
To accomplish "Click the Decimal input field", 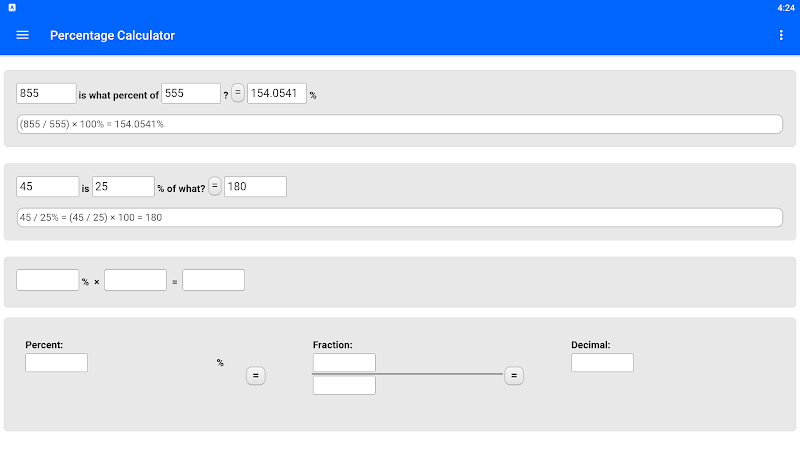I will coord(603,363).
